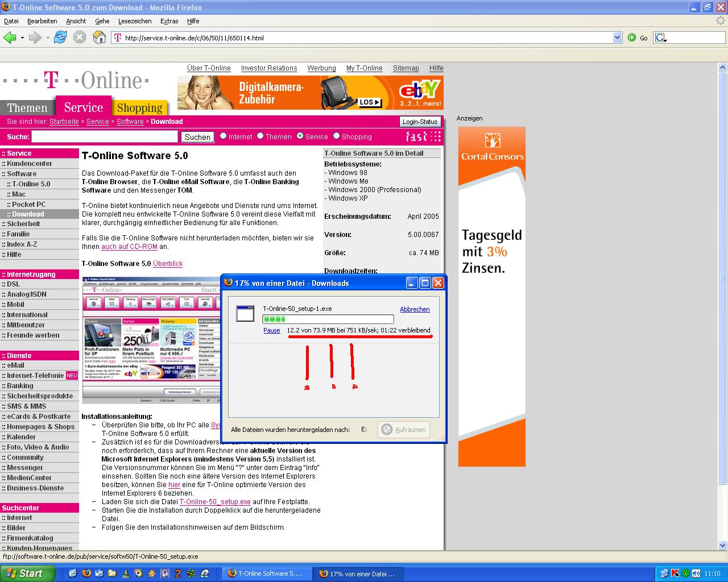Click the grey Forward arrow button
This screenshot has width=728, height=582.
point(35,38)
